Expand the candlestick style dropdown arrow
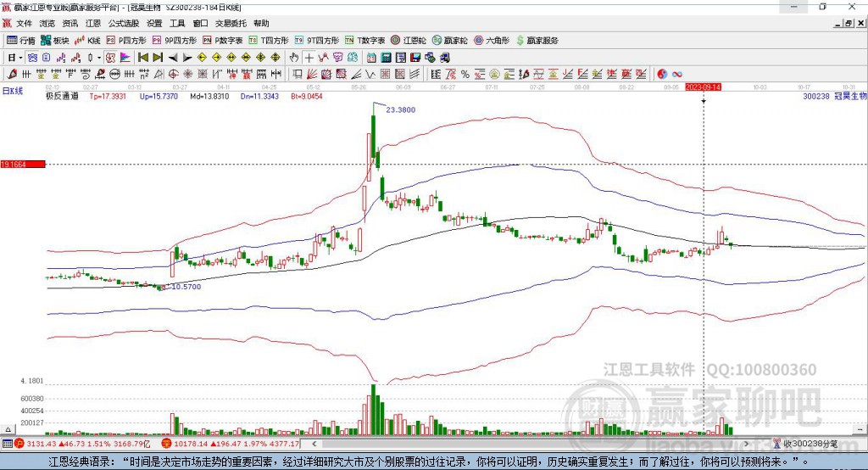The width and height of the screenshot is (868, 470). point(99,58)
